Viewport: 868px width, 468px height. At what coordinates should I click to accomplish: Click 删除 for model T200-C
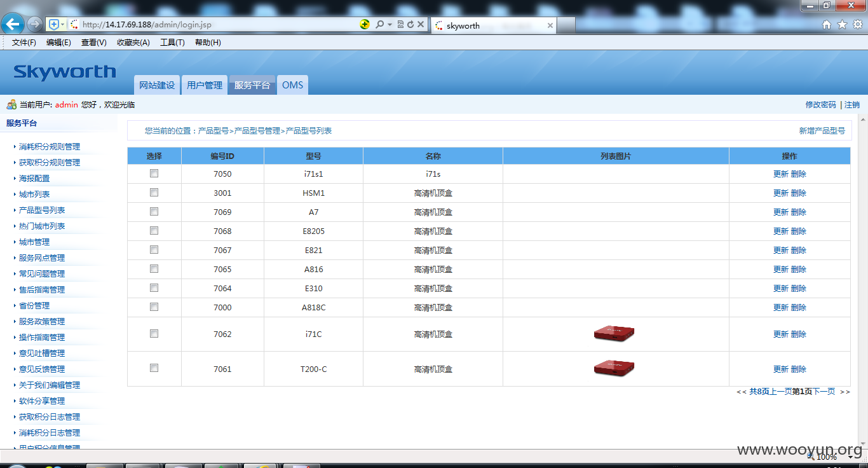click(799, 369)
